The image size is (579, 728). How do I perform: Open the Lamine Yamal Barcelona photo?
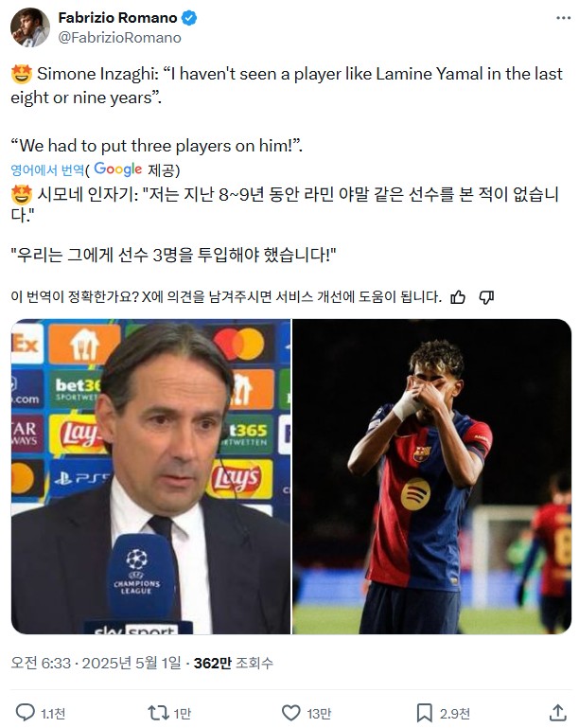432,476
